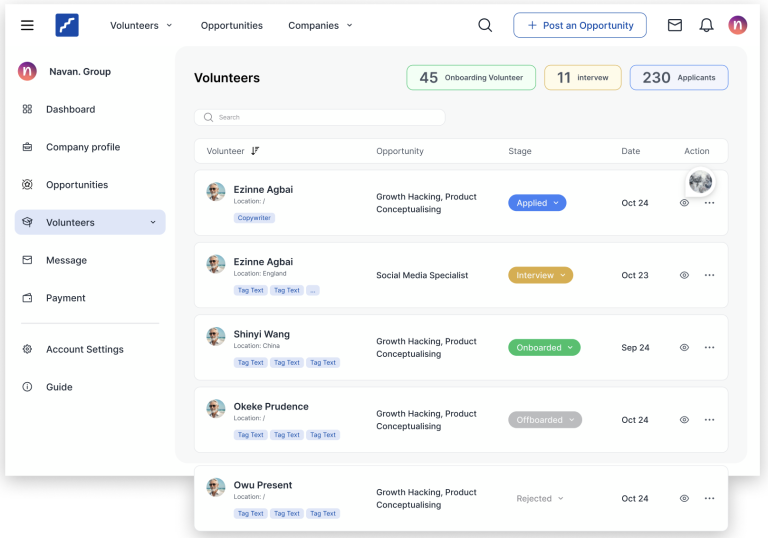Click the Opportunity column header
The width and height of the screenshot is (768, 538).
tap(400, 151)
